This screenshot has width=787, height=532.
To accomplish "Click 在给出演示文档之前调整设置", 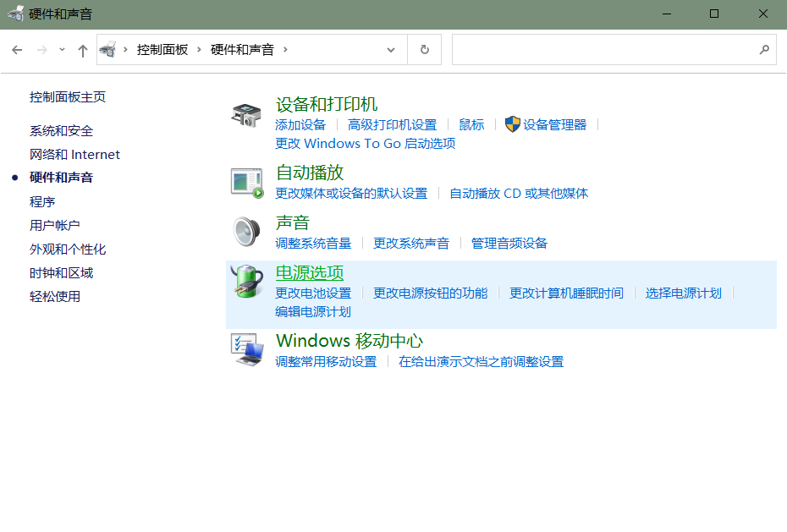I will pyautogui.click(x=481, y=361).
